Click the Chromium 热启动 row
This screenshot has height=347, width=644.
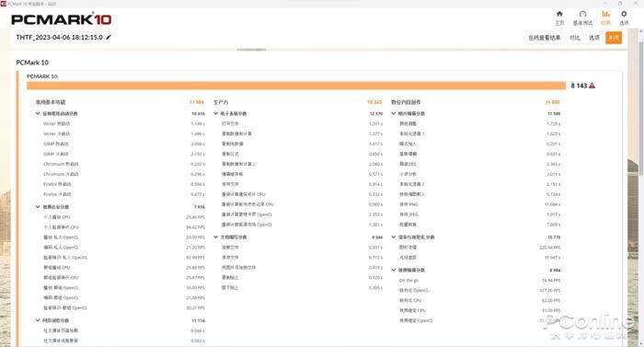[x=124, y=164]
